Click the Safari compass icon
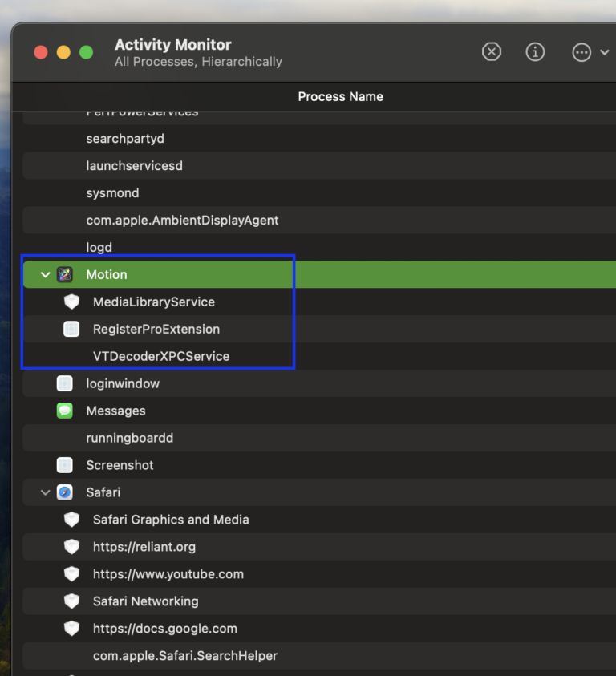The height and width of the screenshot is (676, 616). coord(65,492)
